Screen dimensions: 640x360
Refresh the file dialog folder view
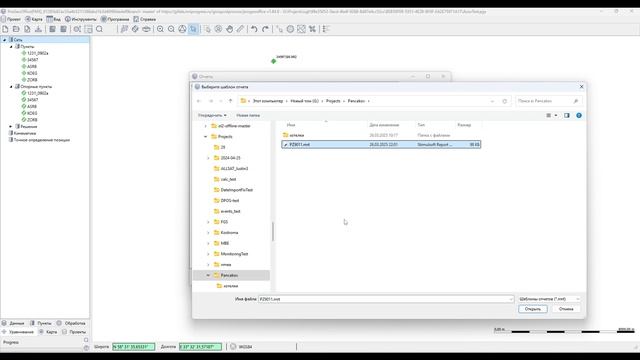[x=505, y=101]
